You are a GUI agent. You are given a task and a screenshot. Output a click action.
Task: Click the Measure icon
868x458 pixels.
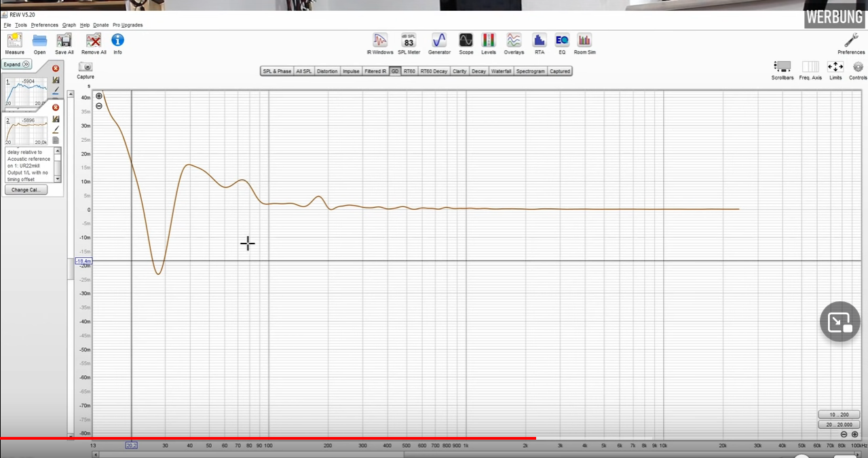point(14,43)
